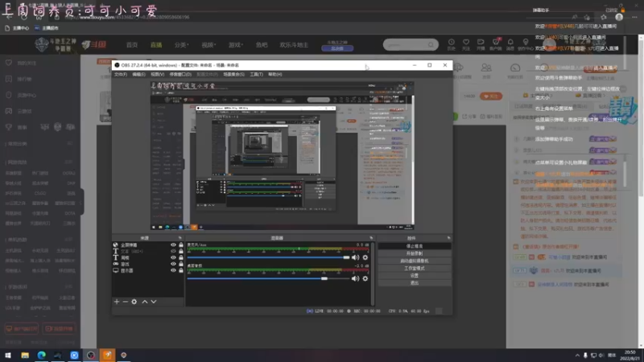Viewport: 644px width, 362px height.
Task: Move selected source up
Action: (x=145, y=302)
